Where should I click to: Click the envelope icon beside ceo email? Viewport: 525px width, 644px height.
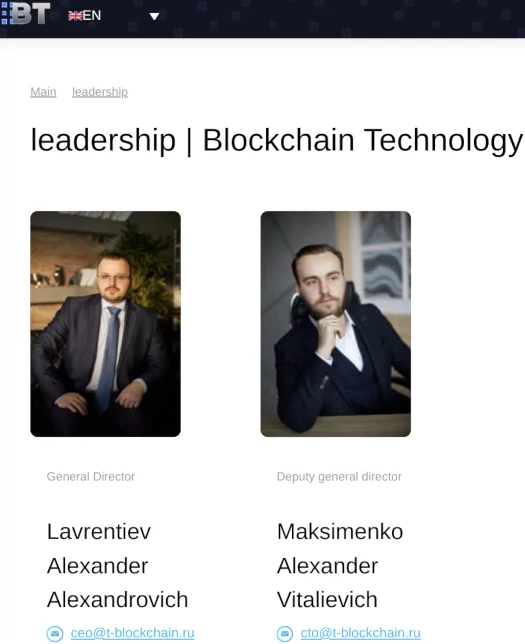(x=55, y=633)
